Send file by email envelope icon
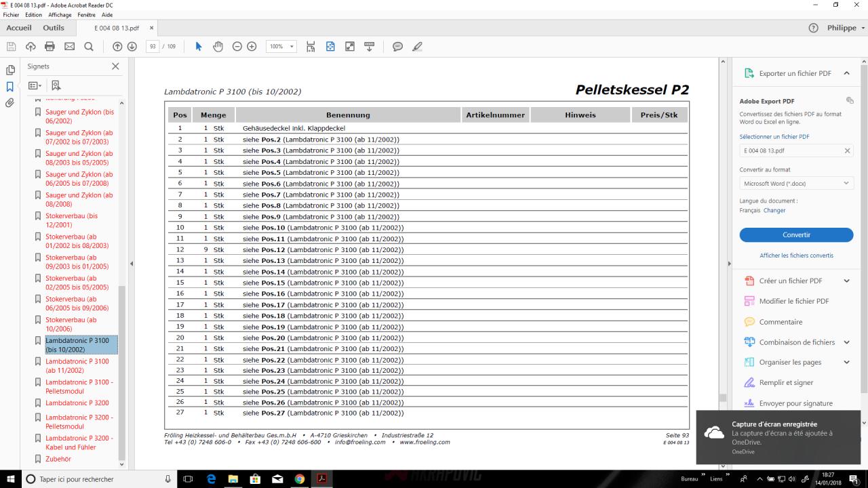 click(x=69, y=47)
